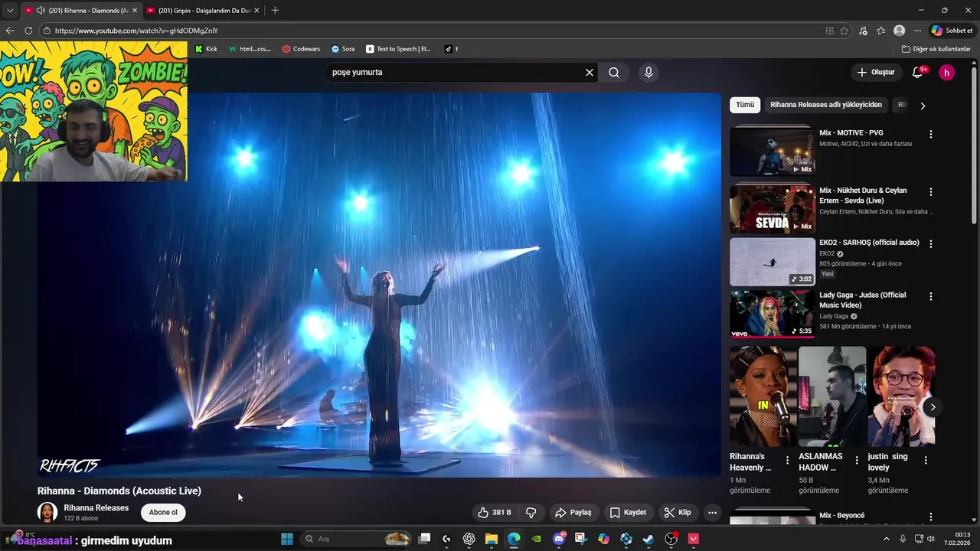This screenshot has width=980, height=551.
Task: Clear the YouTube search box text
Action: [590, 72]
